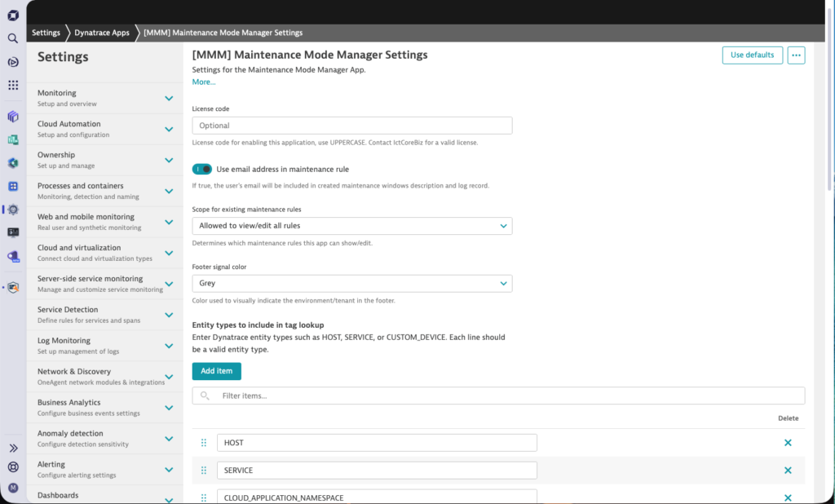Viewport: 835px width, 504px height.
Task: Expand the Cloud Automation settings section
Action: [x=169, y=129]
